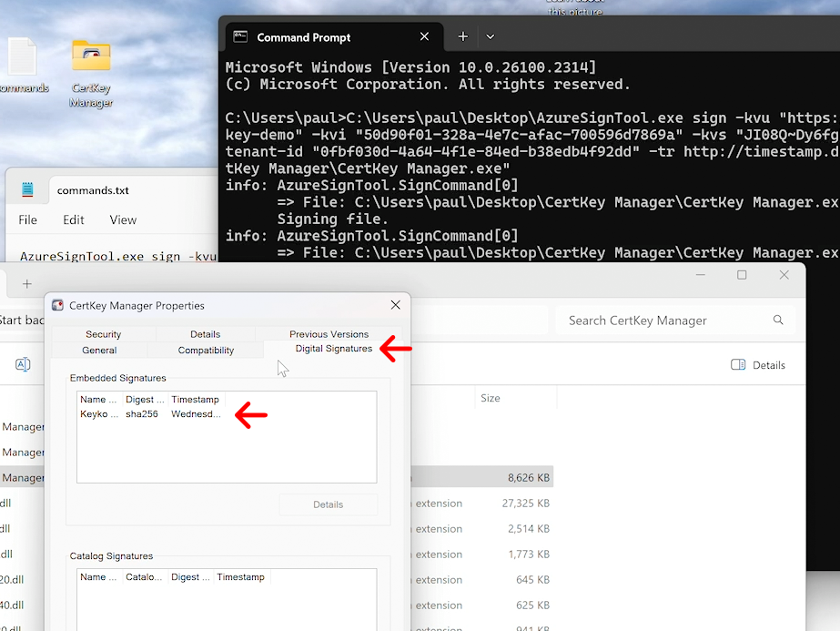This screenshot has height=631, width=840.
Task: Open the File menu in Notepad
Action: tap(27, 219)
